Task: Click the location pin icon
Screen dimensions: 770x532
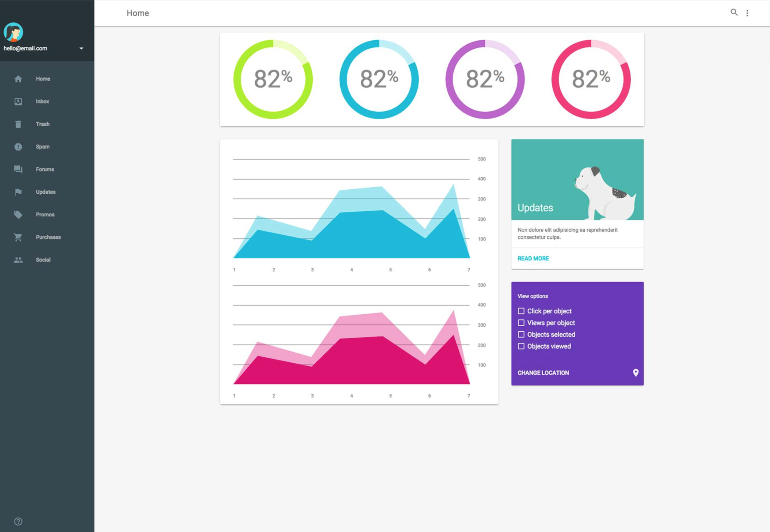Action: click(x=636, y=373)
